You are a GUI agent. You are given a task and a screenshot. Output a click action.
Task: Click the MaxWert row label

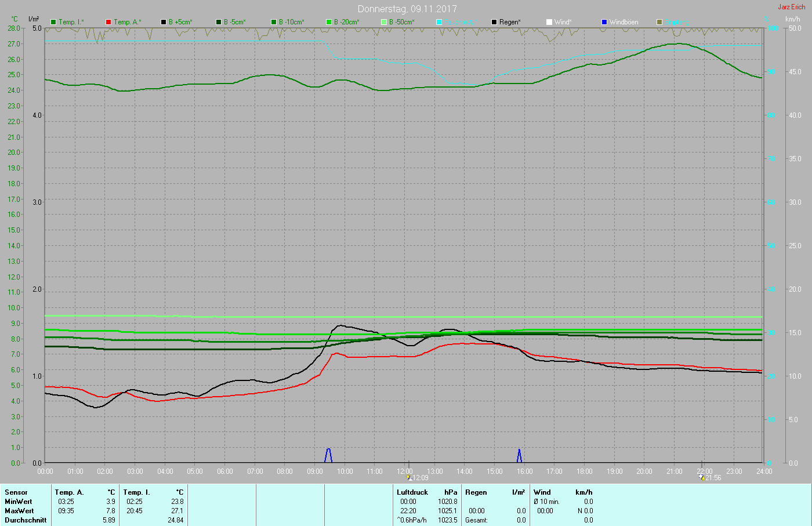click(x=19, y=511)
